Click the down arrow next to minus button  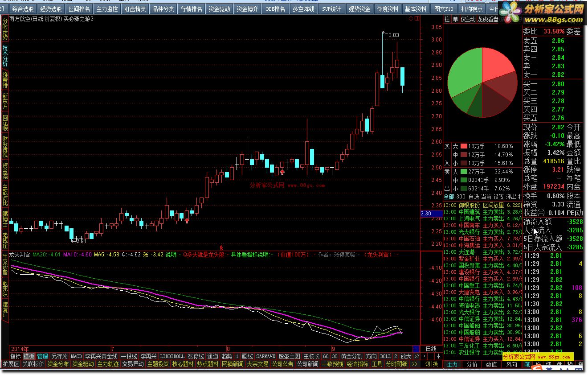438,356
